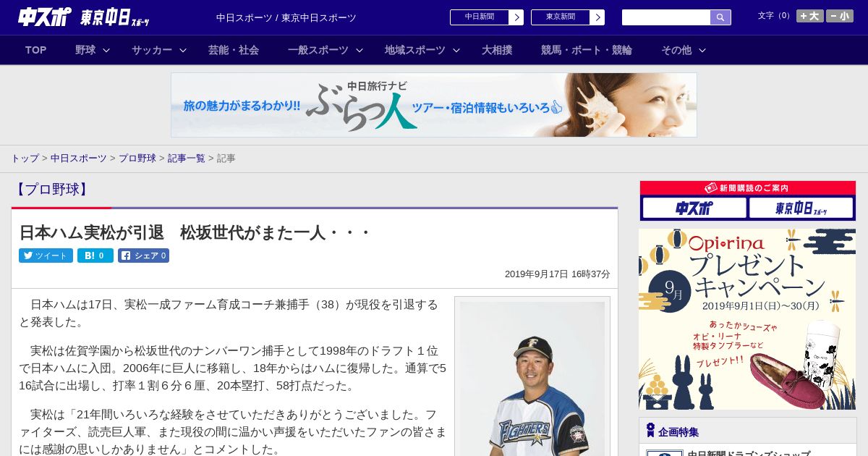This screenshot has height=456, width=868.
Task: Click the arrow next to 東京新聞
Action: tap(597, 17)
